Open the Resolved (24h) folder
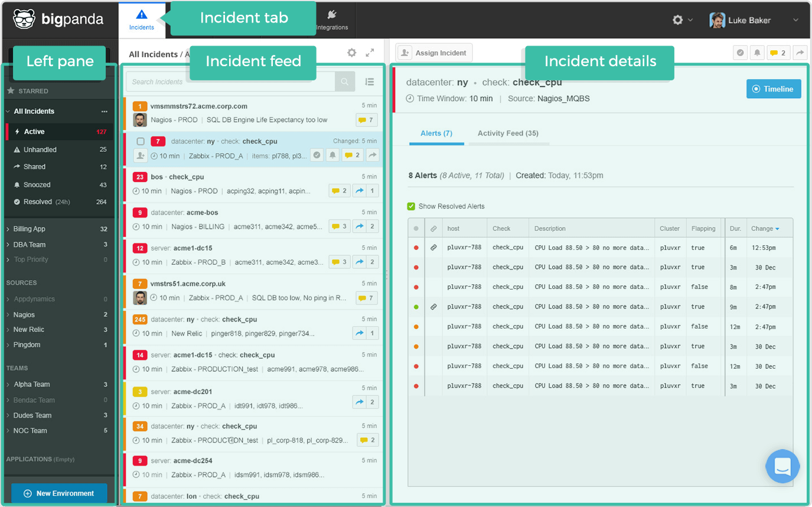Viewport: 812px width, 507px height. click(x=58, y=202)
